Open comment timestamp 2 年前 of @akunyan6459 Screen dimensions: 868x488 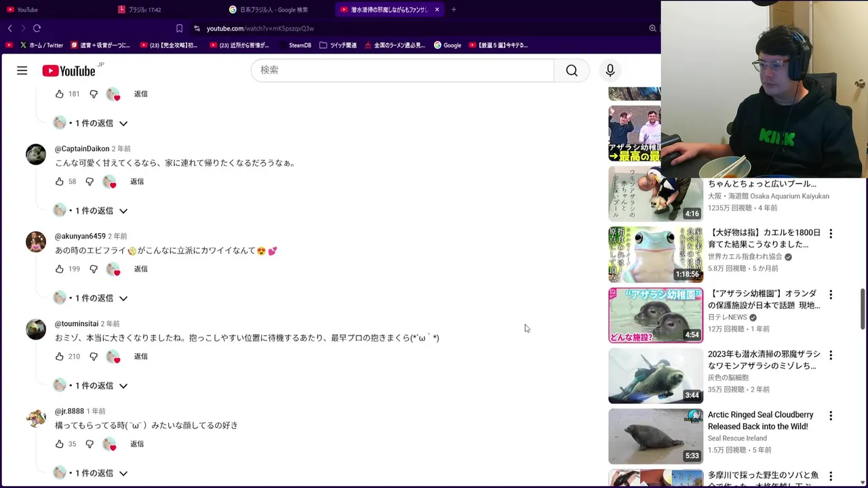tap(117, 237)
